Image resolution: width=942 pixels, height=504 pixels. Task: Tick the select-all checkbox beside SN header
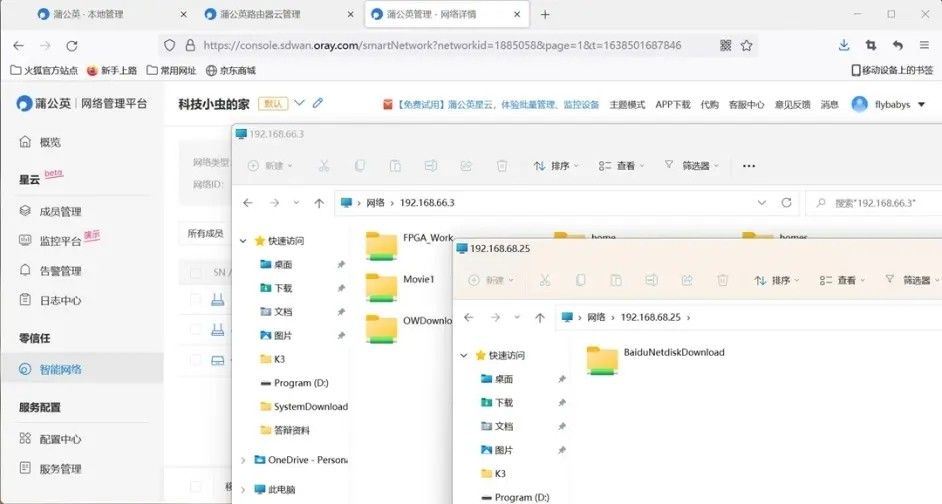point(196,271)
